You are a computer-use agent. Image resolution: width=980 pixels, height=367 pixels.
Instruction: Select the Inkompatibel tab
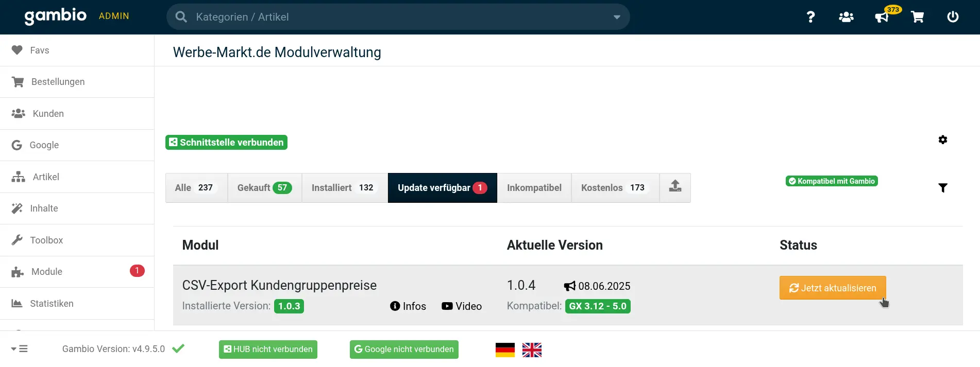click(534, 188)
